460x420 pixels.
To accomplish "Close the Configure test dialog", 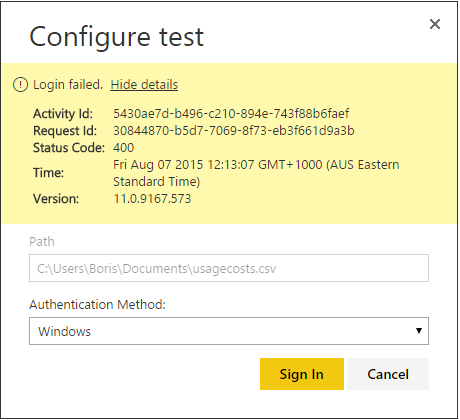I will pos(435,24).
